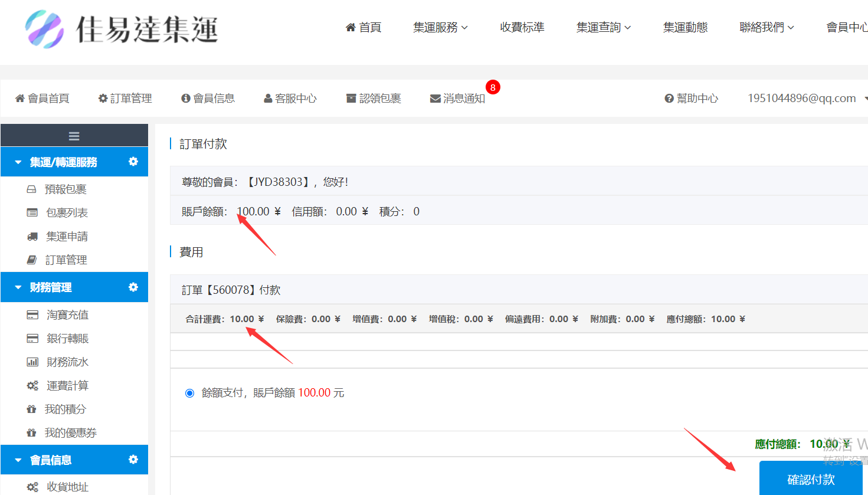This screenshot has height=495, width=868.
Task: Click the gears icon beside 運費計算
Action: click(32, 386)
